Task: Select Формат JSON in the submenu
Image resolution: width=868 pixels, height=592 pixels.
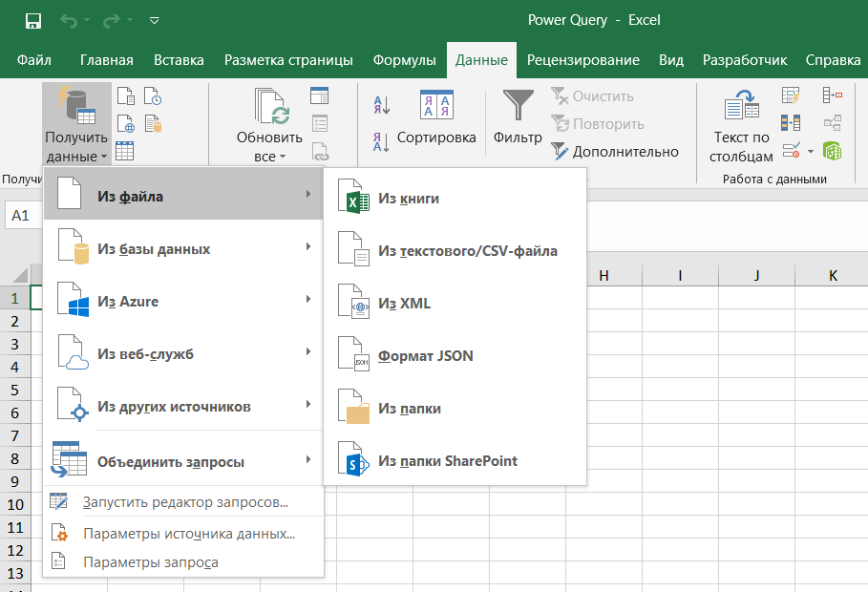Action: [x=455, y=355]
